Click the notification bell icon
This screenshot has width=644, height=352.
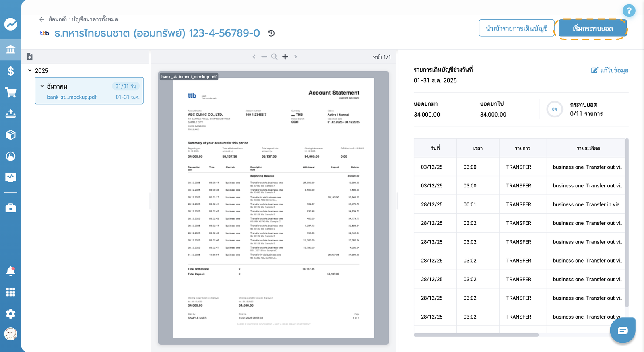pos(10,271)
